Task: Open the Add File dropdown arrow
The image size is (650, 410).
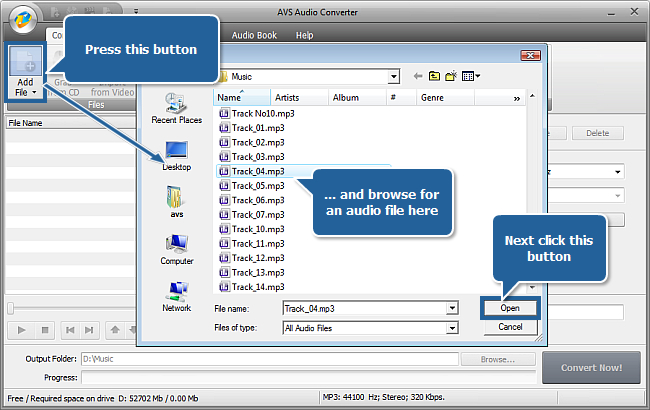Action: click(34, 92)
